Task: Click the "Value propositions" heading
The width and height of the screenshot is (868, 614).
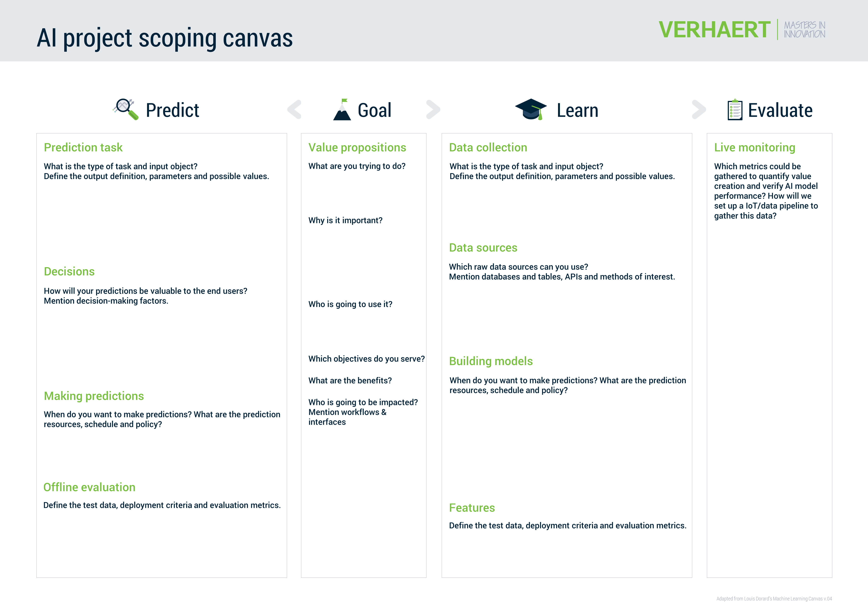Action: coord(357,147)
